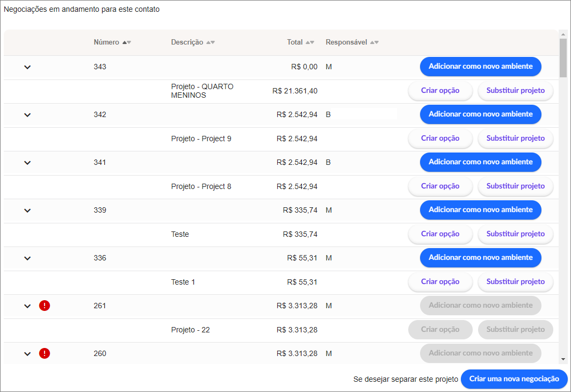Toggle the expander on negotiation 336
571x392 pixels.
pos(28,258)
